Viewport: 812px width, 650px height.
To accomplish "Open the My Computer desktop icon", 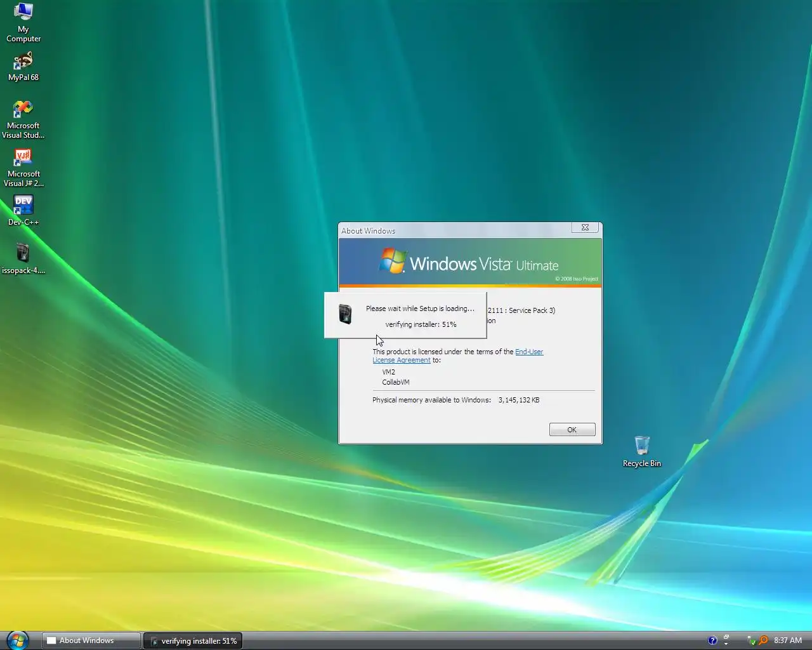I will pos(23,22).
